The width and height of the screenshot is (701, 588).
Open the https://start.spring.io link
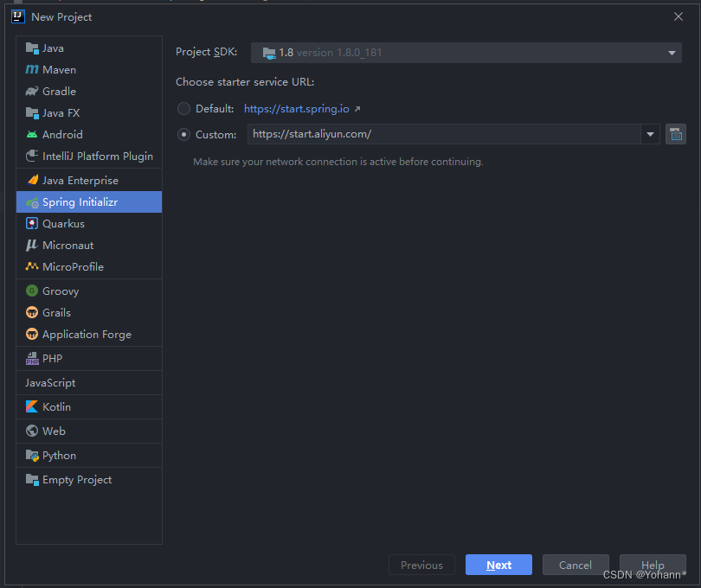pos(296,109)
